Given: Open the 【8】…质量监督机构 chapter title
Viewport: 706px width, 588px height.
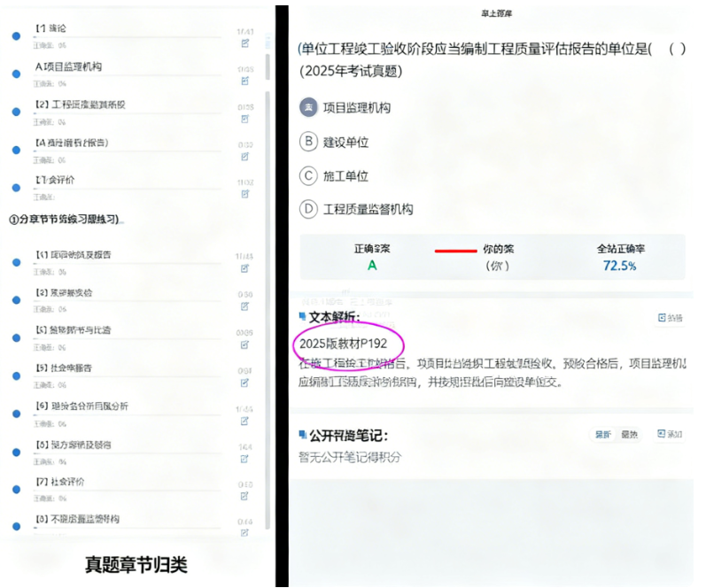Looking at the screenshot, I should [x=77, y=519].
